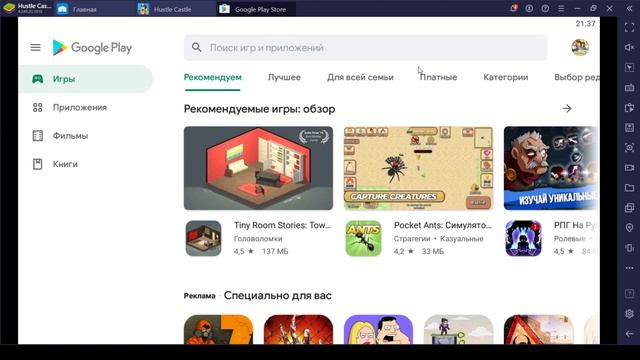This screenshot has height=360, width=640.
Task: Click the Головоломки genre label
Action: tap(258, 238)
